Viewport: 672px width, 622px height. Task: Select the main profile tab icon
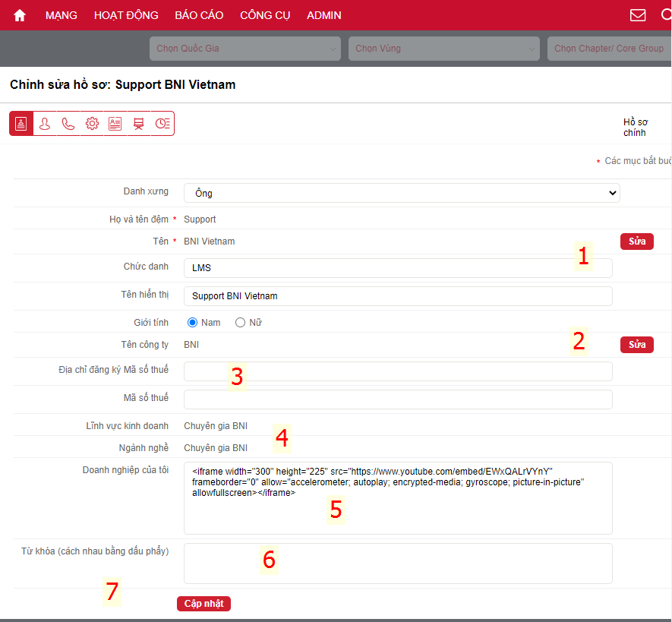[x=21, y=124]
